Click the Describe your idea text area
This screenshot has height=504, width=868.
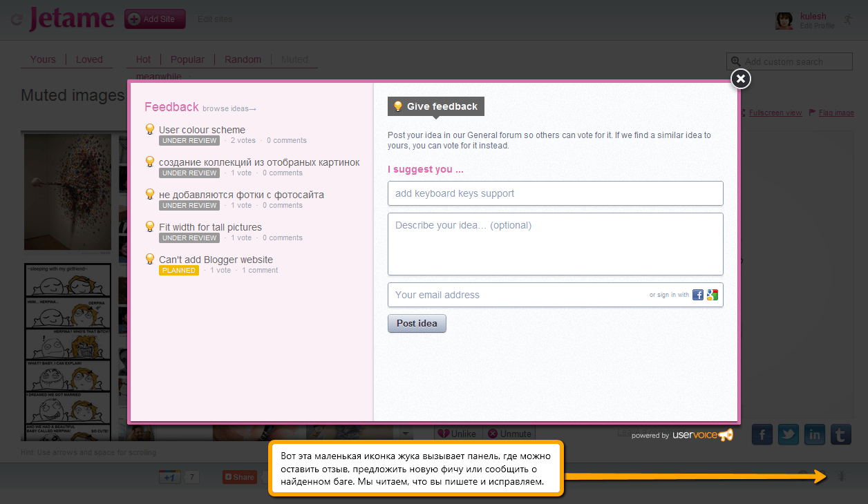556,244
